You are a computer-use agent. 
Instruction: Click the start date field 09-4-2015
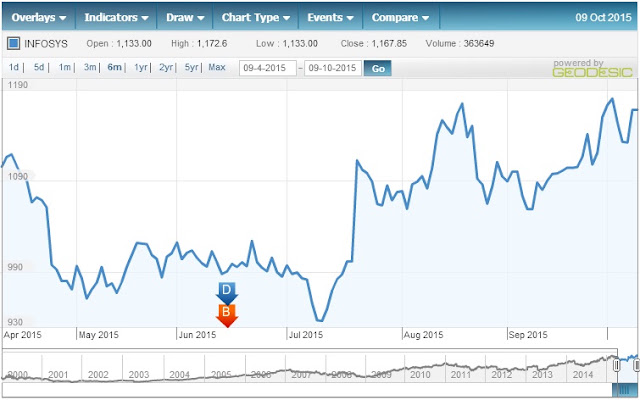(x=268, y=68)
